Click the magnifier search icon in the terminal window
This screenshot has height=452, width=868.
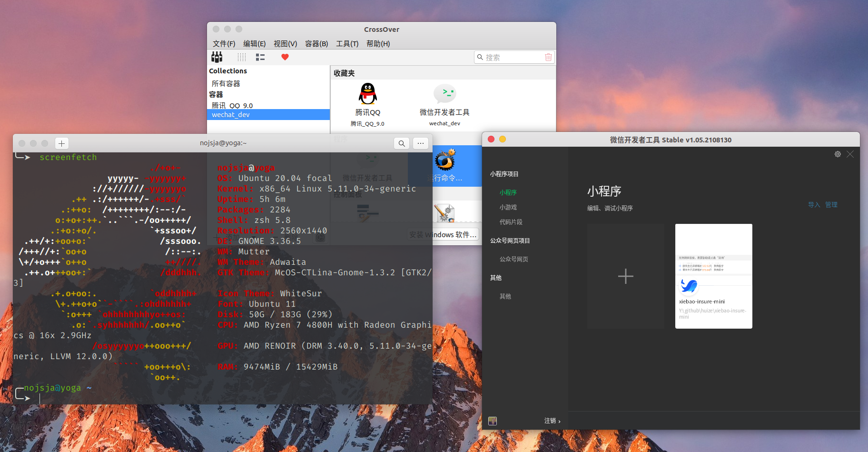pyautogui.click(x=401, y=143)
